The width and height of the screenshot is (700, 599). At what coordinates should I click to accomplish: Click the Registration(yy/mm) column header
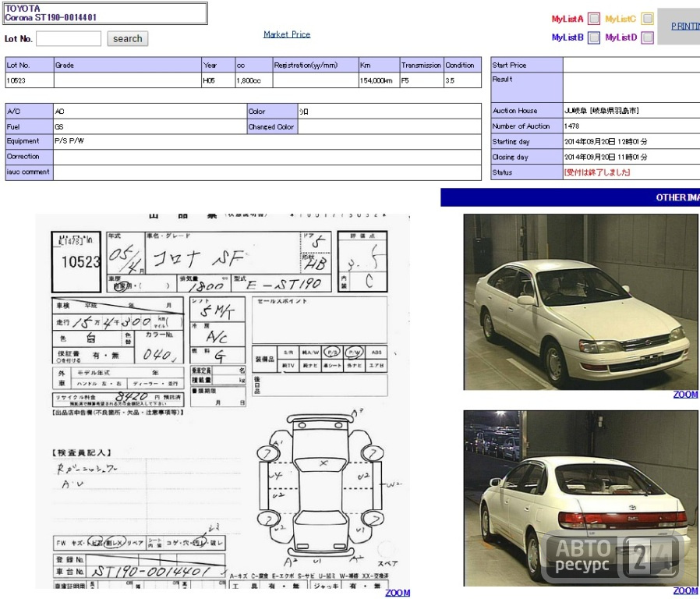point(316,66)
